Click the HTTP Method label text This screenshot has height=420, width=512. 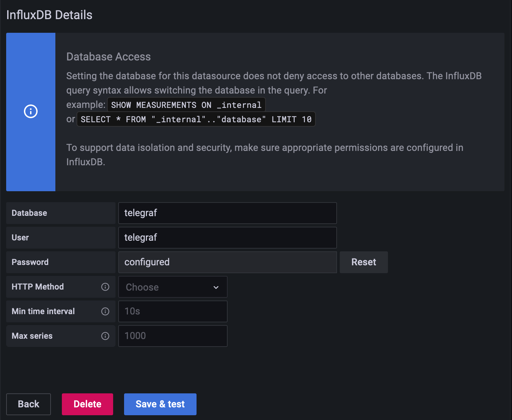(x=38, y=287)
